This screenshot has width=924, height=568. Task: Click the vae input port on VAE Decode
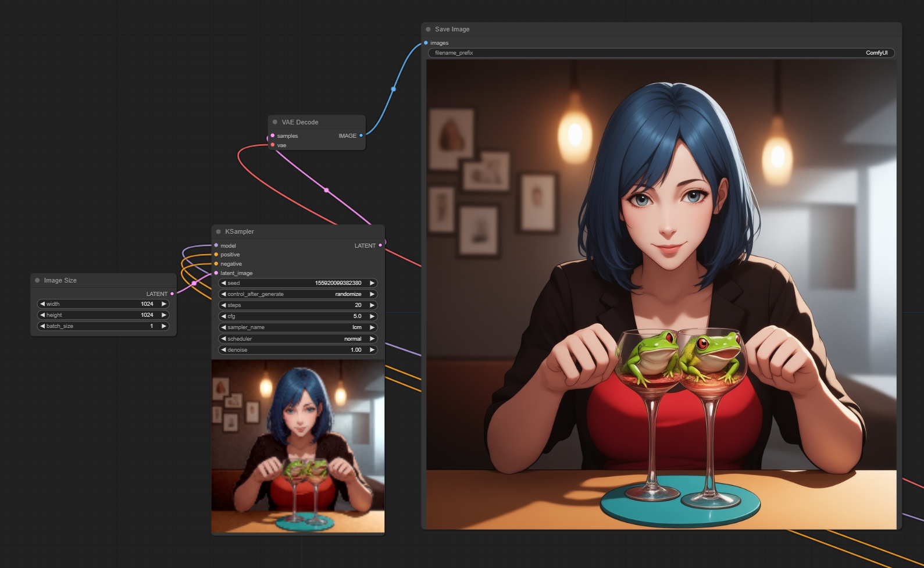tap(273, 145)
